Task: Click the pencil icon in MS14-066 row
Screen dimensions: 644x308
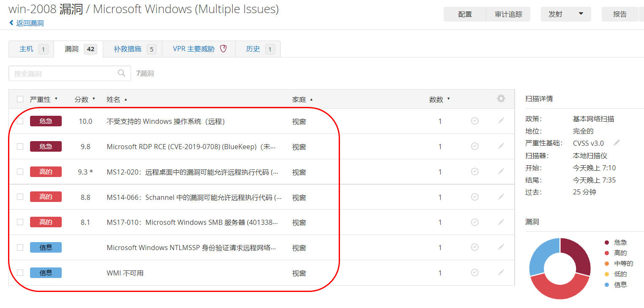Action: pyautogui.click(x=501, y=196)
